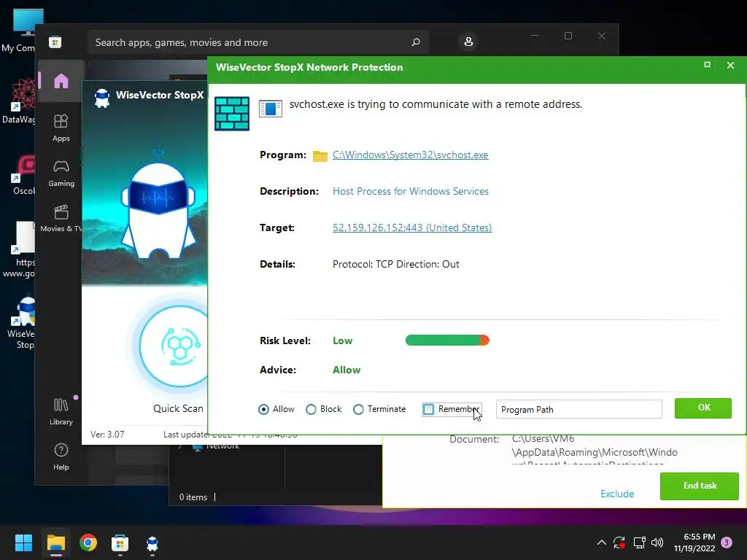Click the 0 items status text
This screenshot has width=747, height=560.
(193, 497)
